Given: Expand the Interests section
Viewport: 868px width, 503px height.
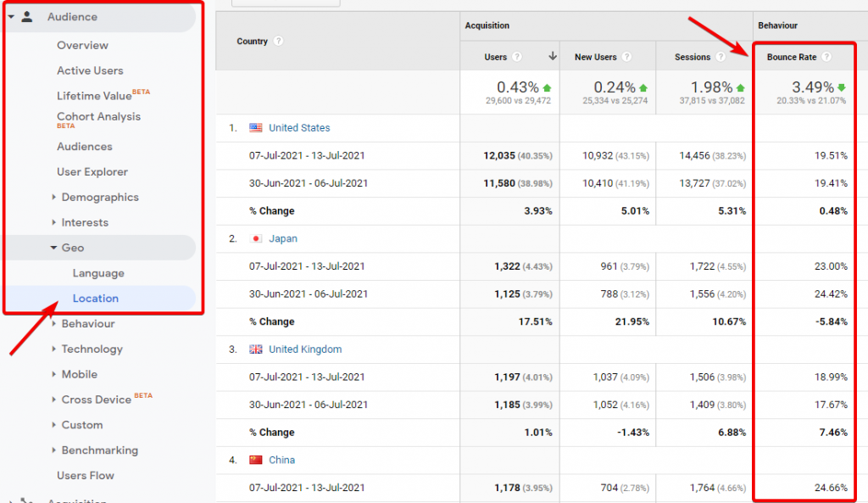Looking at the screenshot, I should [85, 223].
